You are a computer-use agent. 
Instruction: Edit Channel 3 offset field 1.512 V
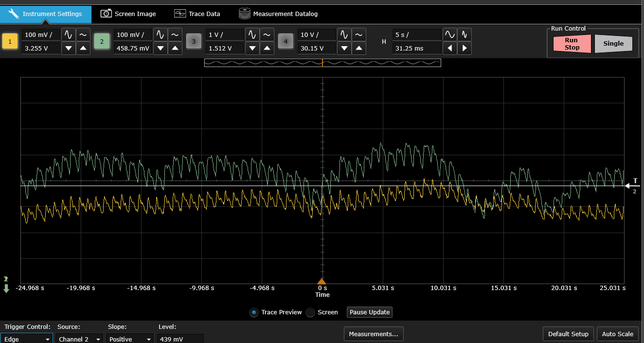(225, 48)
